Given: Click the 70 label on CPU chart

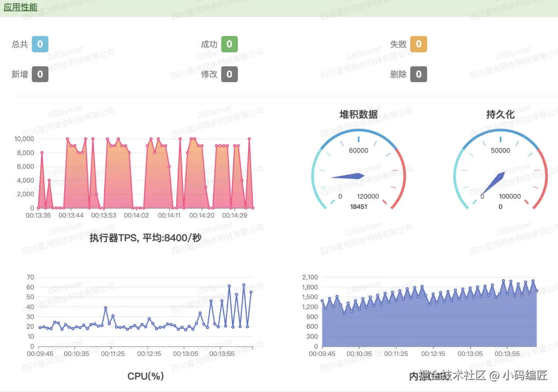Looking at the screenshot, I should tap(31, 277).
